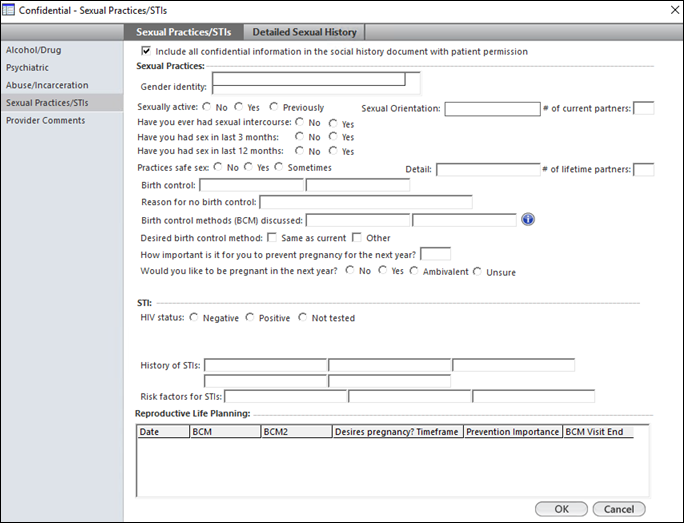Select No for ever had sexual intercourse
684x523 pixels.
300,122
